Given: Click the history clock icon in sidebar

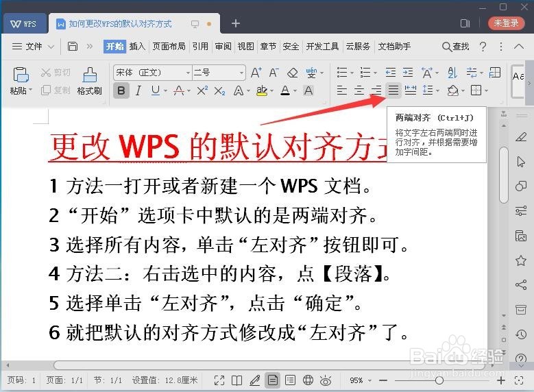Looking at the screenshot, I should pos(521,334).
